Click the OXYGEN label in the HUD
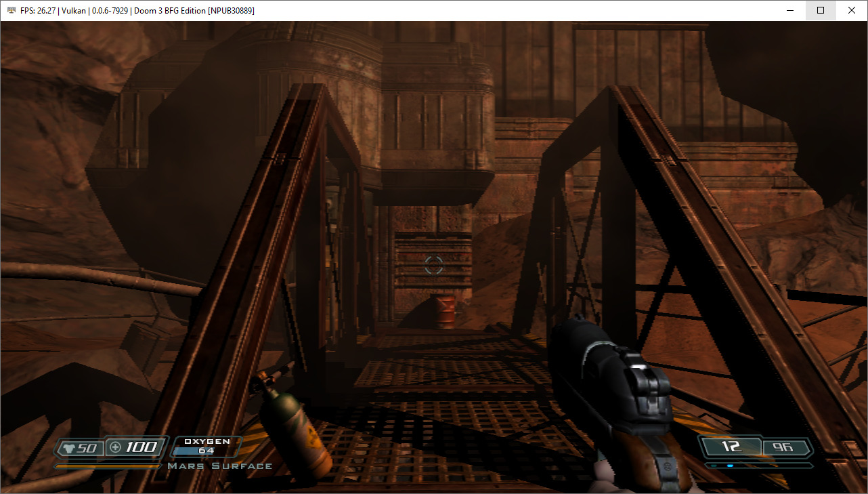This screenshot has height=494, width=868. point(207,441)
